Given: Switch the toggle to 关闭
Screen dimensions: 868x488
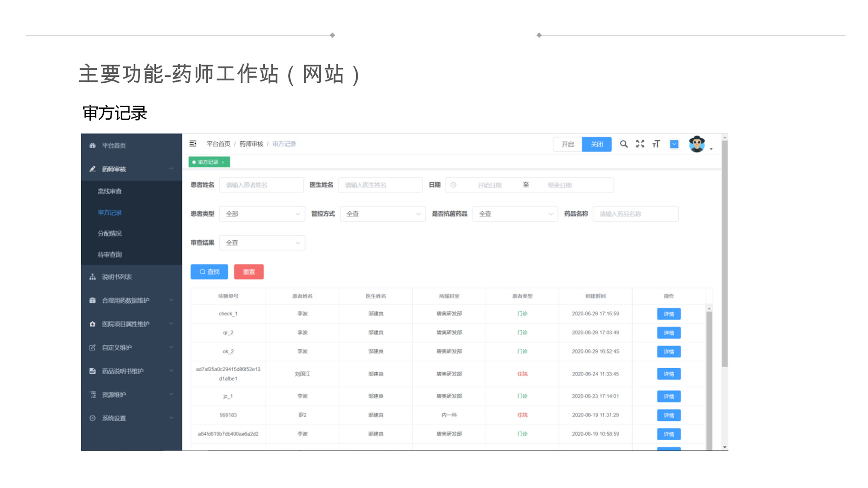Looking at the screenshot, I should click(x=597, y=144).
